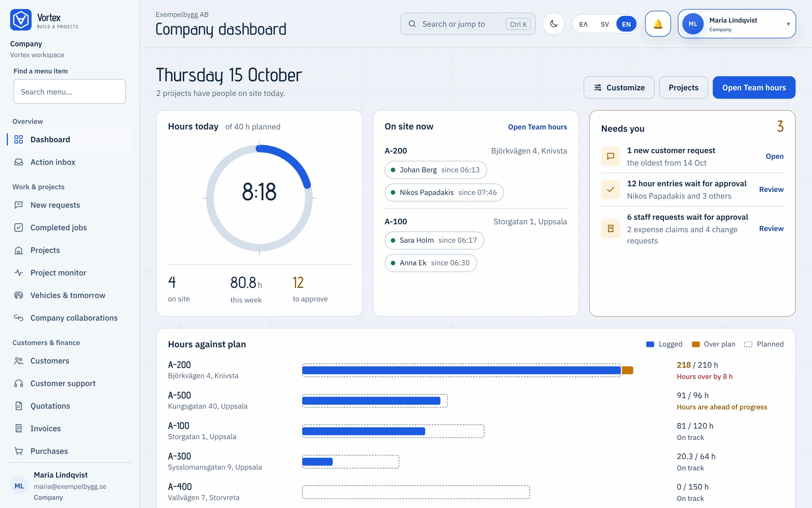Screen dimensions: 812x508
Task: Select the Sara Holm on-site chip
Action: coord(434,240)
